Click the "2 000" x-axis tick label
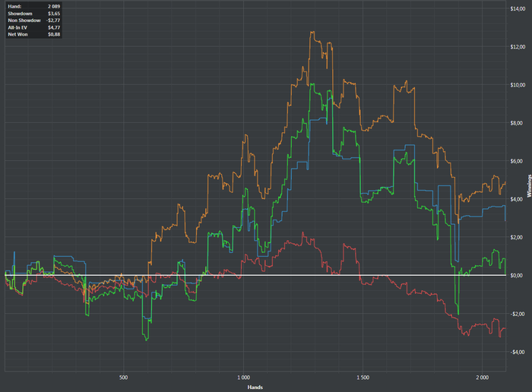Viewport: 532px width, 392px height. point(482,378)
